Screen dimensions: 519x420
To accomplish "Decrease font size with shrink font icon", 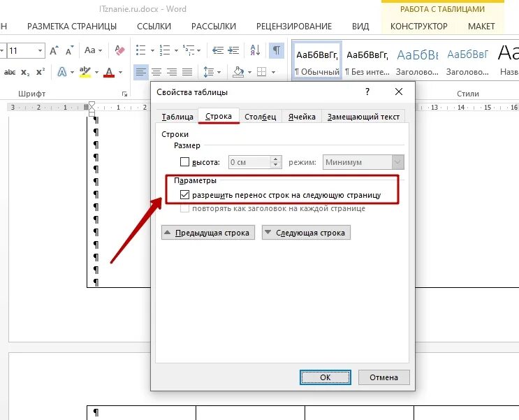I will pyautogui.click(x=69, y=51).
